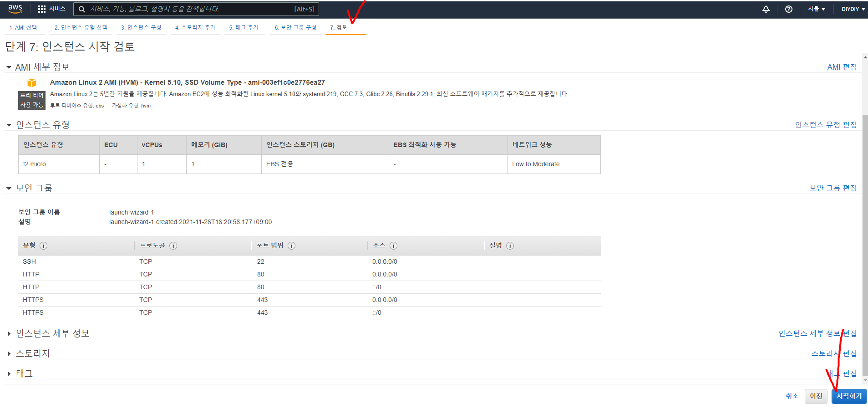
Task: Open the 서비스 grid menu icon
Action: [42, 9]
